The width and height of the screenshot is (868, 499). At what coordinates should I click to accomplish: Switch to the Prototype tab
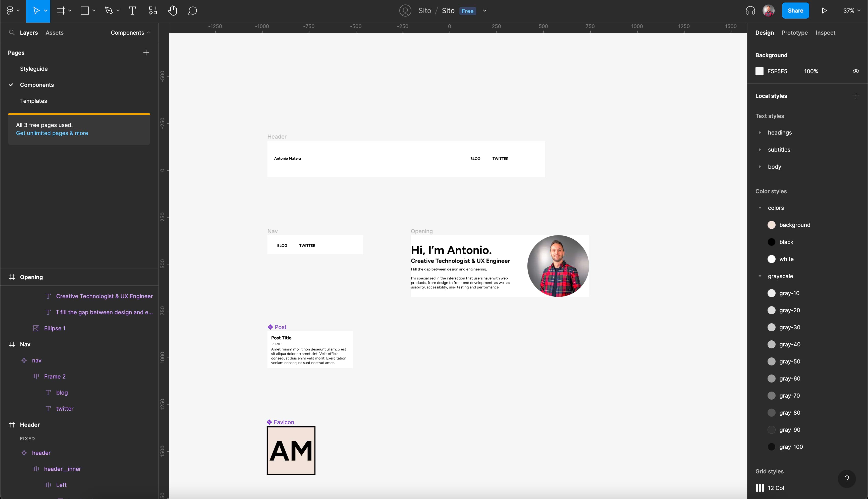795,33
